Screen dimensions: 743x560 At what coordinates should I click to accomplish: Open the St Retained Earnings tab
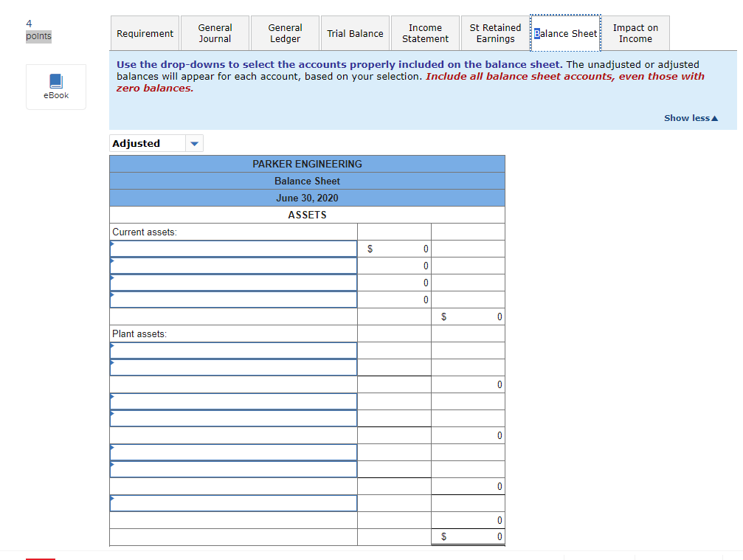pos(496,33)
